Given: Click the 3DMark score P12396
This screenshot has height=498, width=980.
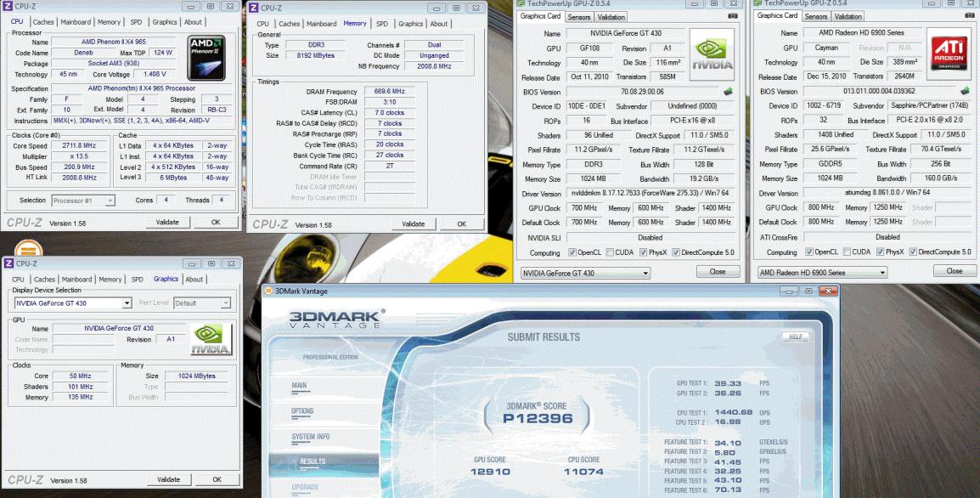Looking at the screenshot, I should pos(538,419).
